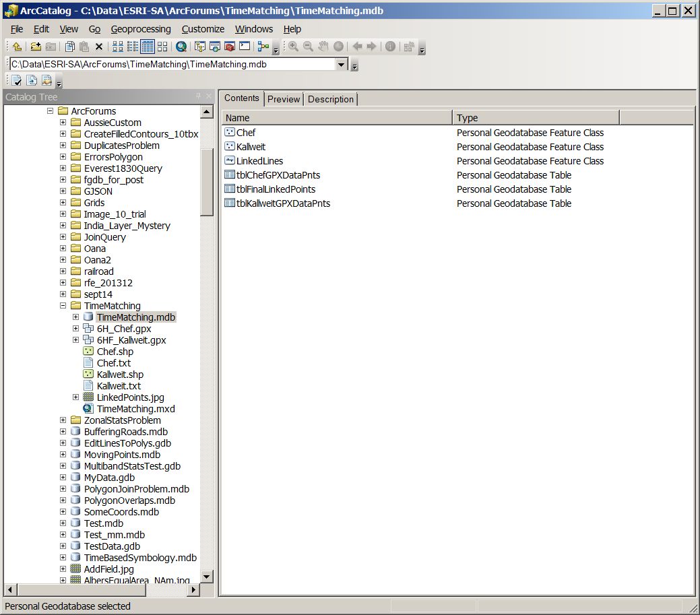Open the Search window icon
This screenshot has height=615, width=700.
tap(215, 46)
